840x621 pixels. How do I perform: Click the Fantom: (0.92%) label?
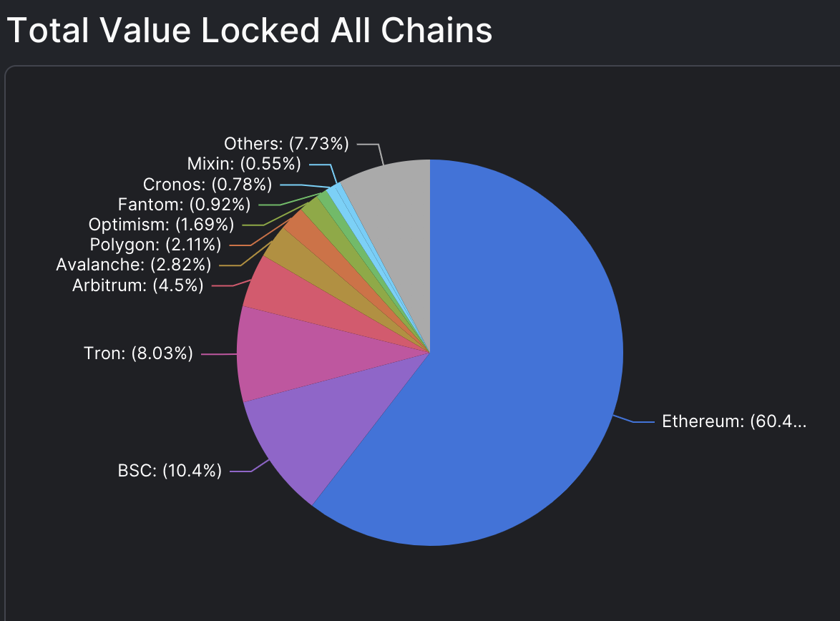click(x=185, y=204)
